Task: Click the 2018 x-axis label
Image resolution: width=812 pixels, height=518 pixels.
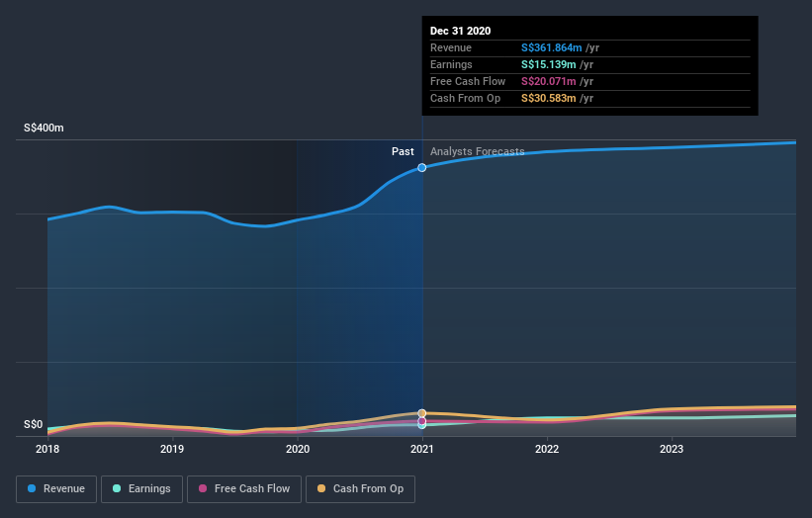Action: [x=47, y=449]
